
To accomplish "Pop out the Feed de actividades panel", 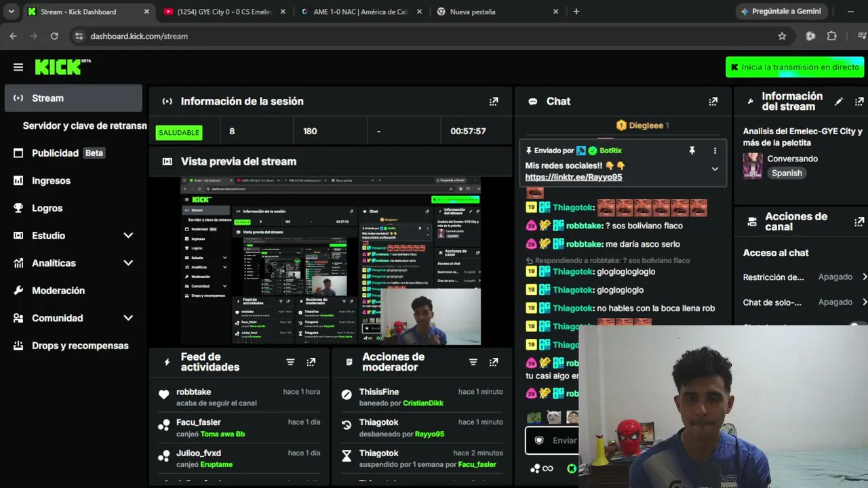I will point(311,362).
